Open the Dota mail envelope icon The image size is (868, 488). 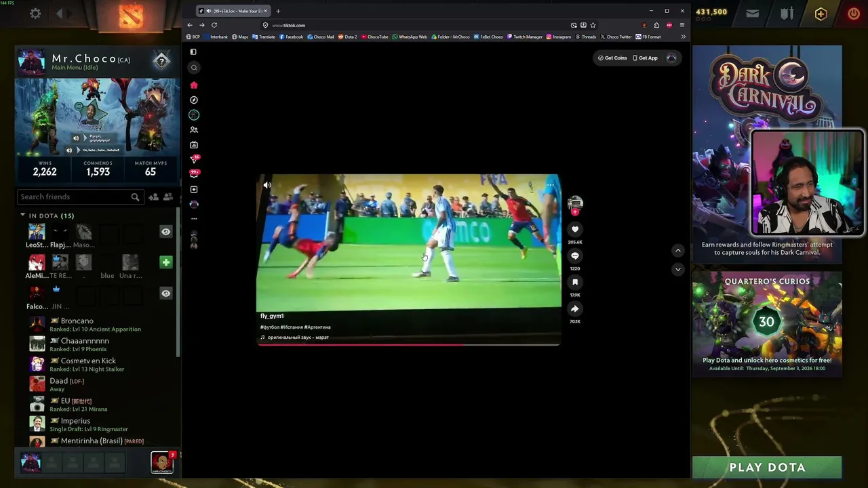coord(752,13)
